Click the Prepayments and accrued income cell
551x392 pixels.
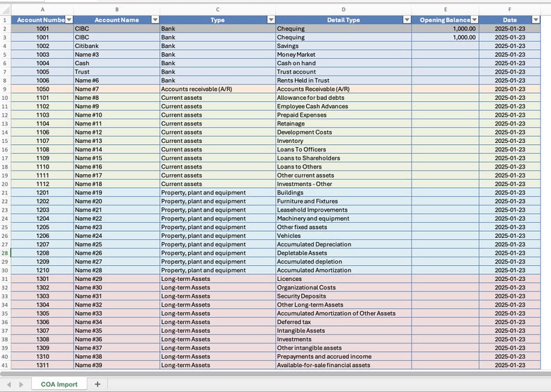[x=344, y=356]
